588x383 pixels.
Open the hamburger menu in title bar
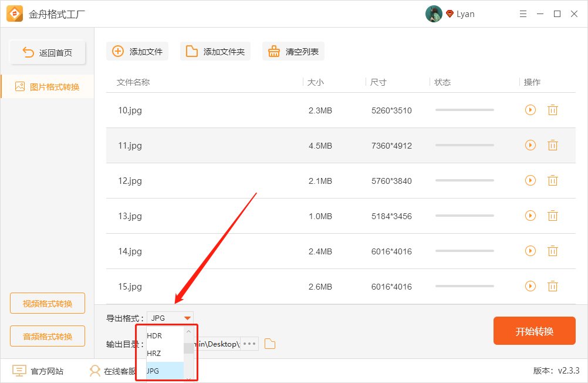pos(523,14)
